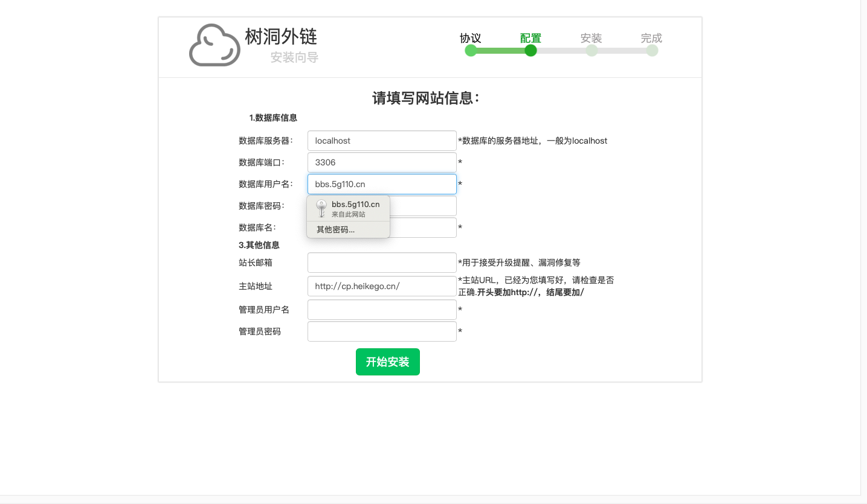Click the 安装 step dot on progress bar
The image size is (867, 504).
591,51
